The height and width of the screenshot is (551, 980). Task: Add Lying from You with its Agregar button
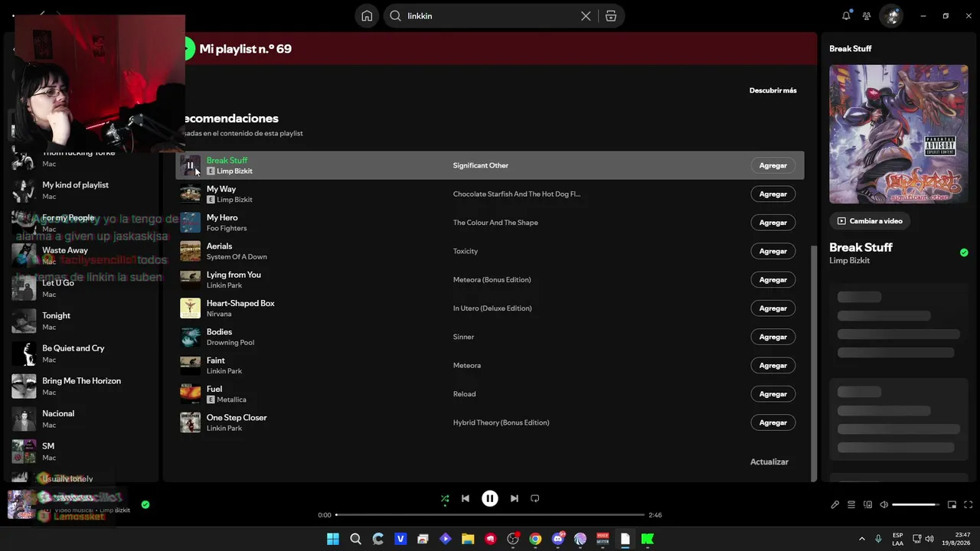tap(773, 280)
